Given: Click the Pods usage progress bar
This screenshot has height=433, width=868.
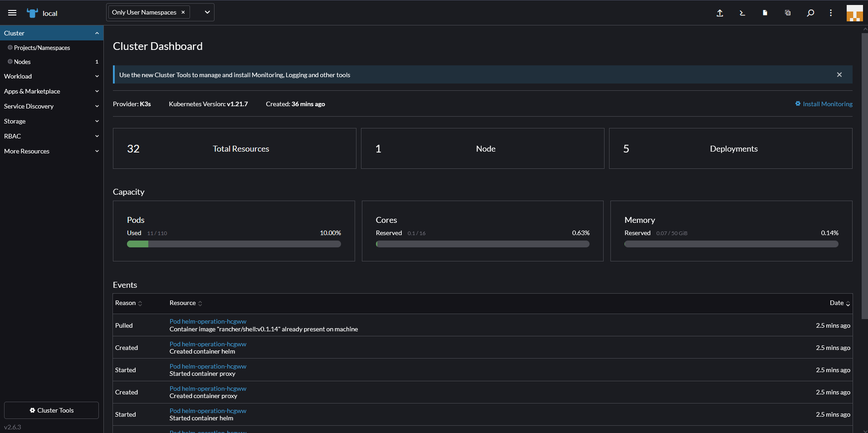Looking at the screenshot, I should [234, 244].
